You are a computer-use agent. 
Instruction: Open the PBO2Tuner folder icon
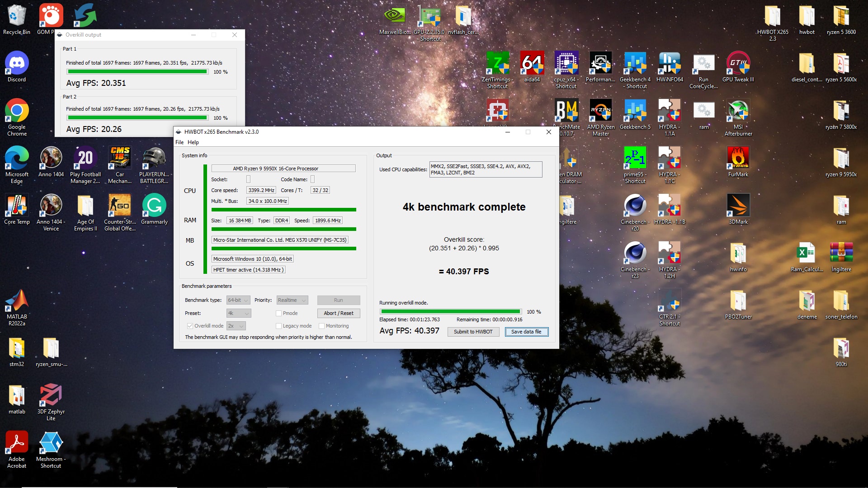point(738,304)
